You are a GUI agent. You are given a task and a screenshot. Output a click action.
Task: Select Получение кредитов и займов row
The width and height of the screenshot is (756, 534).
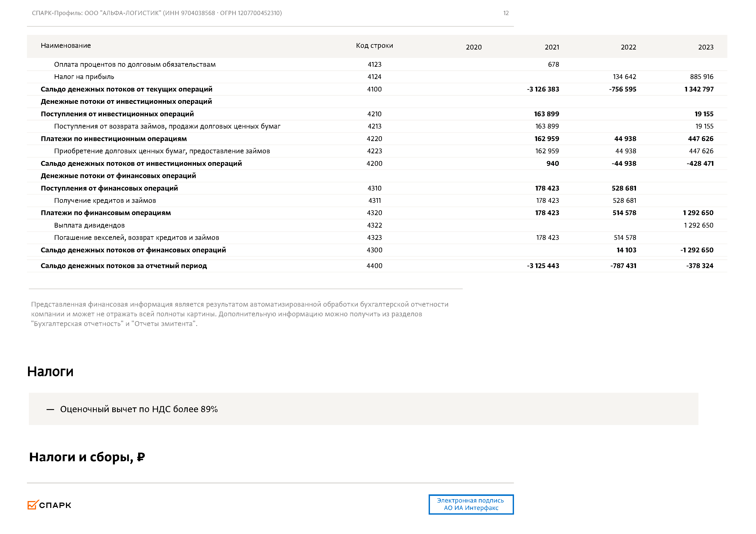tap(105, 201)
